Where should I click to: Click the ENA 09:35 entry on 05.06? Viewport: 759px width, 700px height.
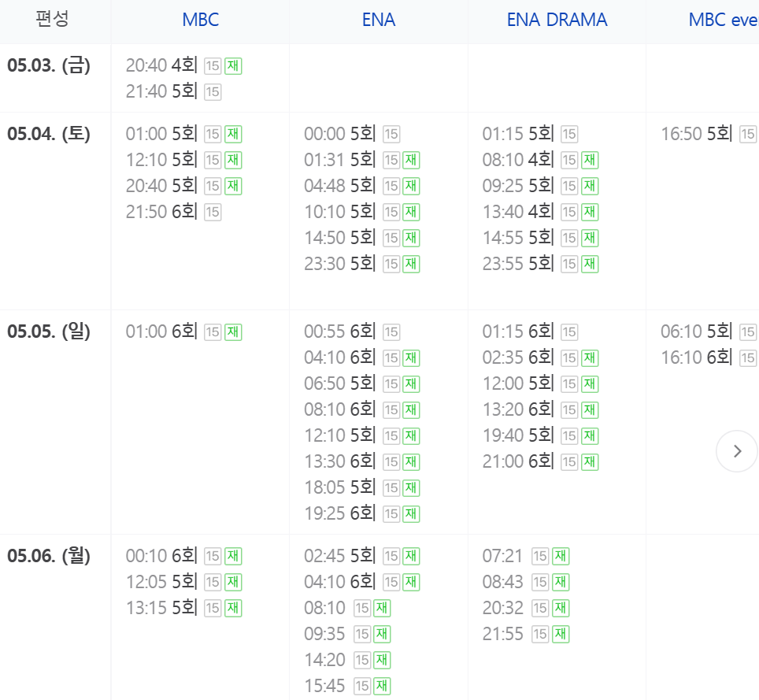pyautogui.click(x=347, y=634)
